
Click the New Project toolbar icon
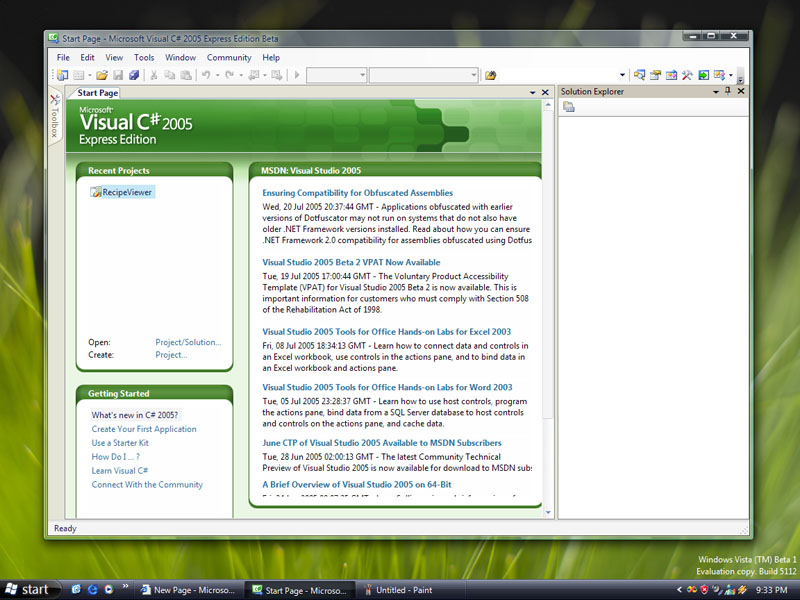[63, 76]
